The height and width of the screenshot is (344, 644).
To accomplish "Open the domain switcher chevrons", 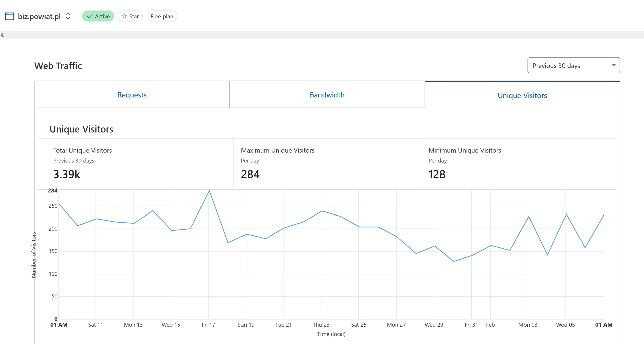I will coord(68,16).
